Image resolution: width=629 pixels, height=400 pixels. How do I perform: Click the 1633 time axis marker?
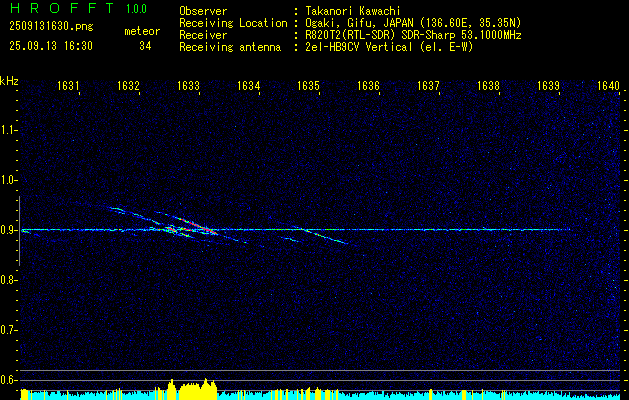pos(188,85)
